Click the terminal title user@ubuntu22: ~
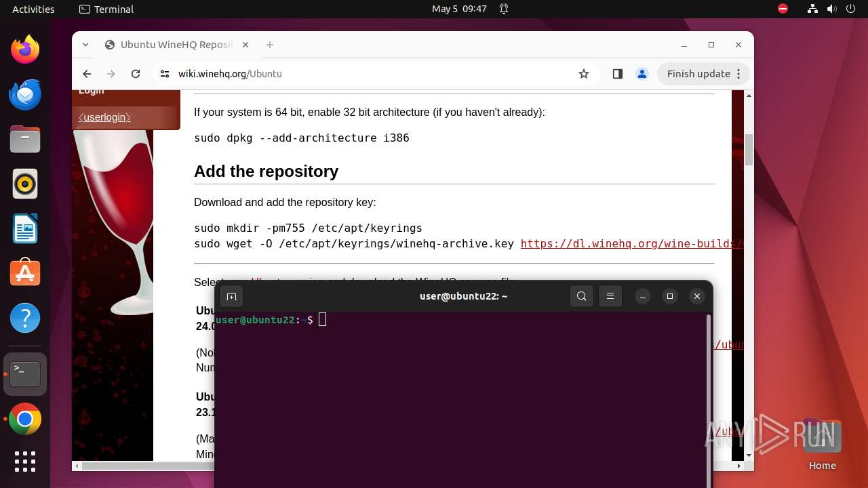 (463, 296)
